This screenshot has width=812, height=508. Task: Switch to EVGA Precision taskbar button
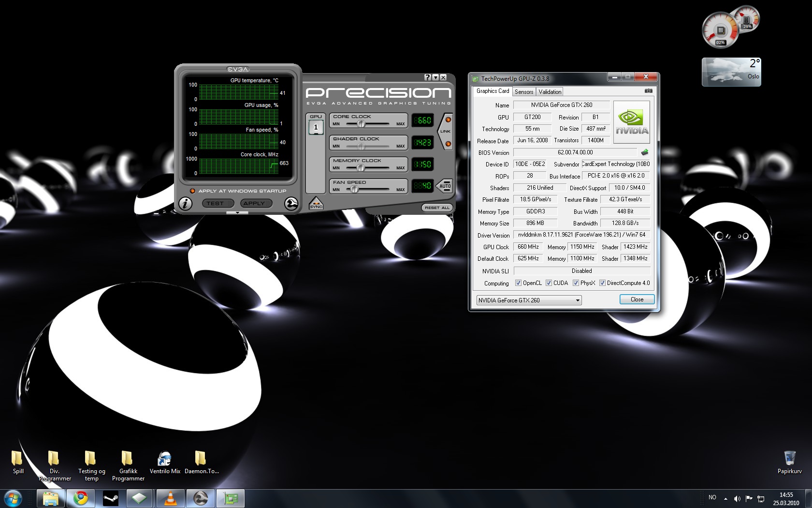coord(201,498)
